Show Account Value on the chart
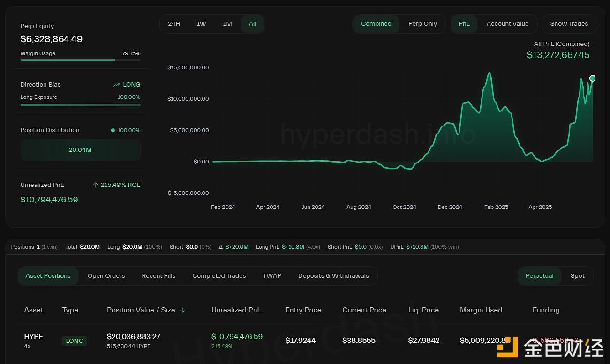This screenshot has height=364, width=610. [x=507, y=24]
